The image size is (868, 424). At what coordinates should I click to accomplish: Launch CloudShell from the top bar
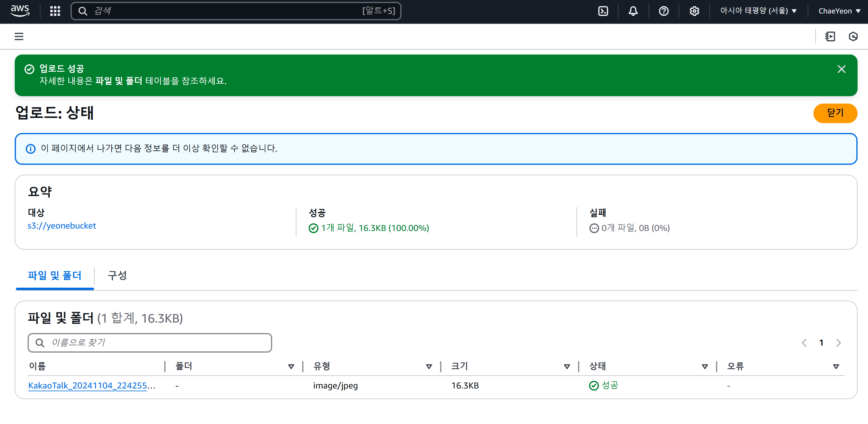(x=603, y=11)
